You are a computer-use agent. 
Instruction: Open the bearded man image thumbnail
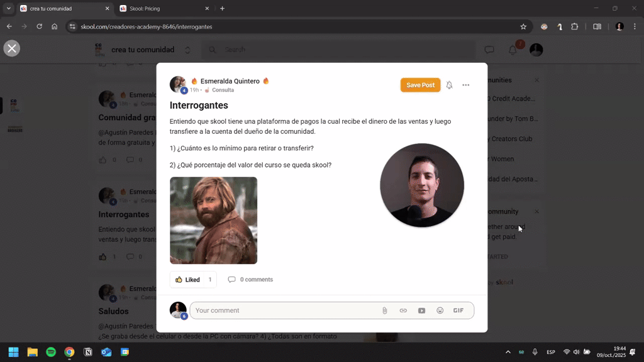pos(214,221)
